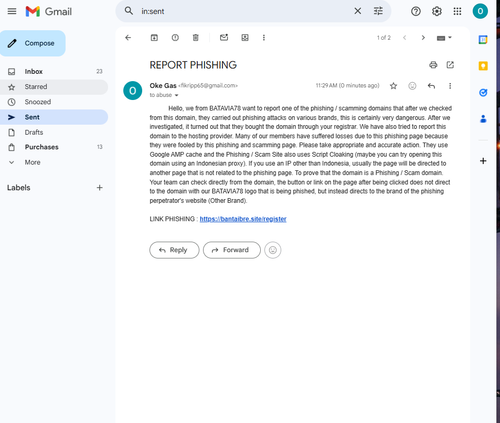Open the Google account avatar

tap(480, 11)
